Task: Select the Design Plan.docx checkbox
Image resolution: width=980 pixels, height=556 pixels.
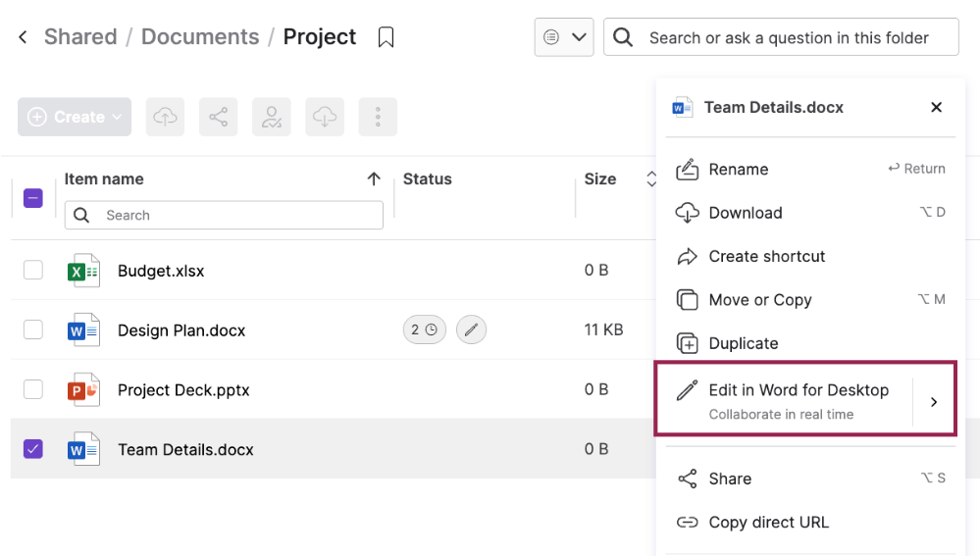Action: point(33,329)
